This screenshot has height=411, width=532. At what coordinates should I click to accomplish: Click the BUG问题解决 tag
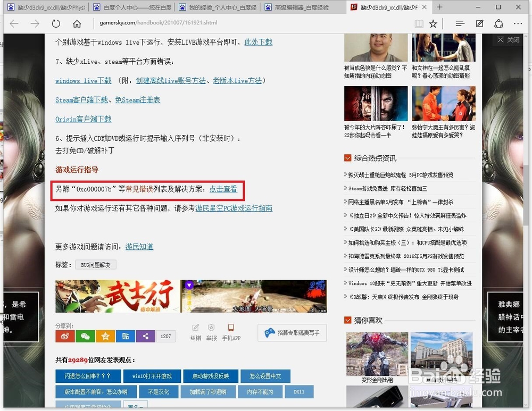96,265
